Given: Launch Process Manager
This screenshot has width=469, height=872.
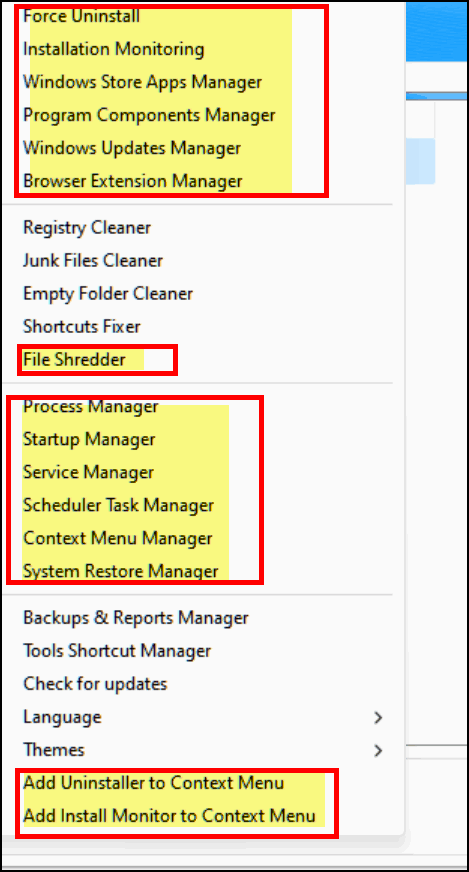Looking at the screenshot, I should (x=91, y=407).
